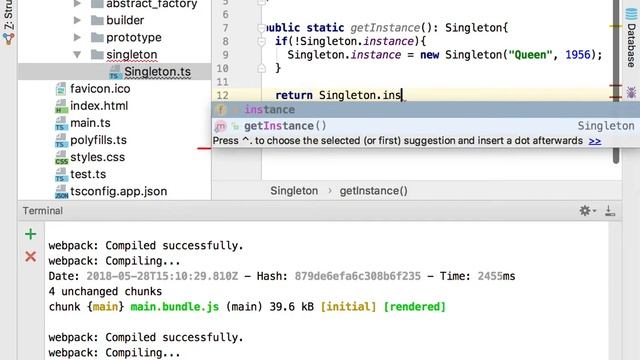
Task: Toggle fold end marker on line 10
Action: [262, 68]
